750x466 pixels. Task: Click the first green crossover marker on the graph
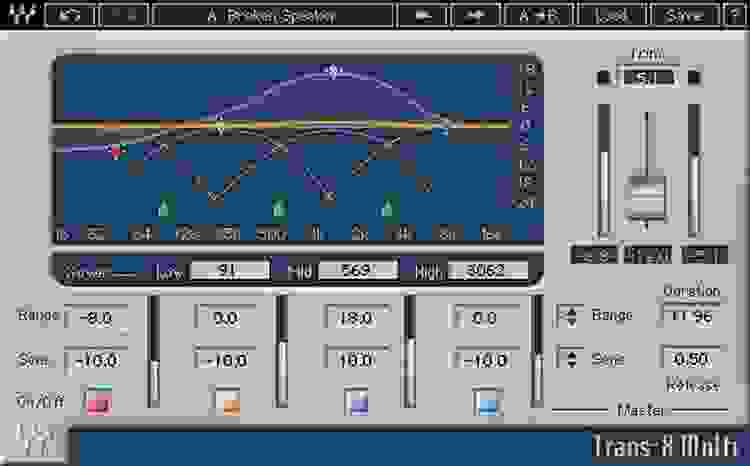165,207
